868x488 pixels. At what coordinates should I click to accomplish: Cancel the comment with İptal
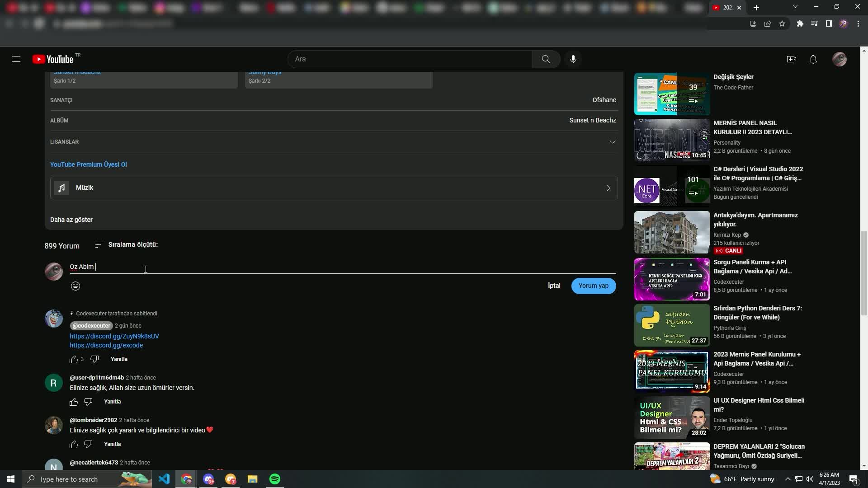click(x=554, y=286)
